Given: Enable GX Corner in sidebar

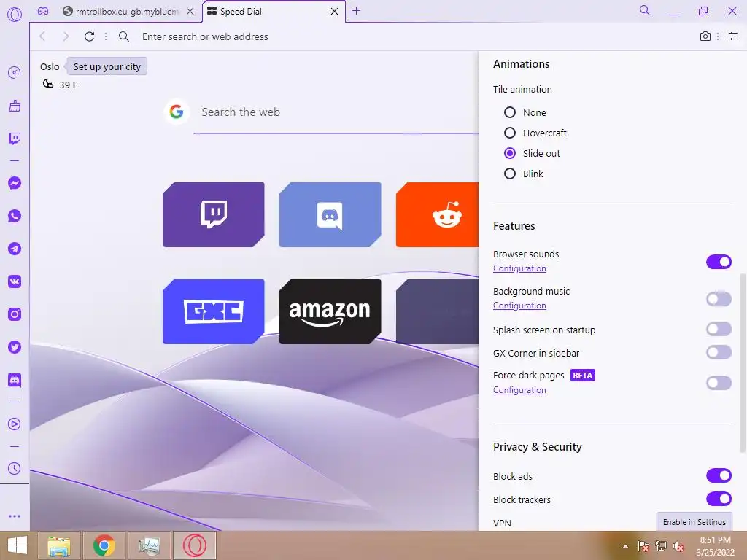Looking at the screenshot, I should pos(719,352).
